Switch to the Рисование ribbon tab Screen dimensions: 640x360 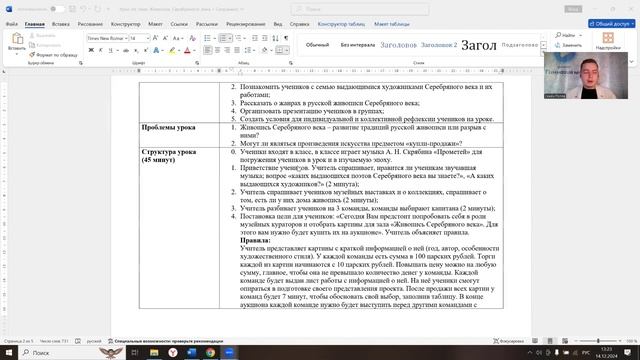click(x=90, y=24)
